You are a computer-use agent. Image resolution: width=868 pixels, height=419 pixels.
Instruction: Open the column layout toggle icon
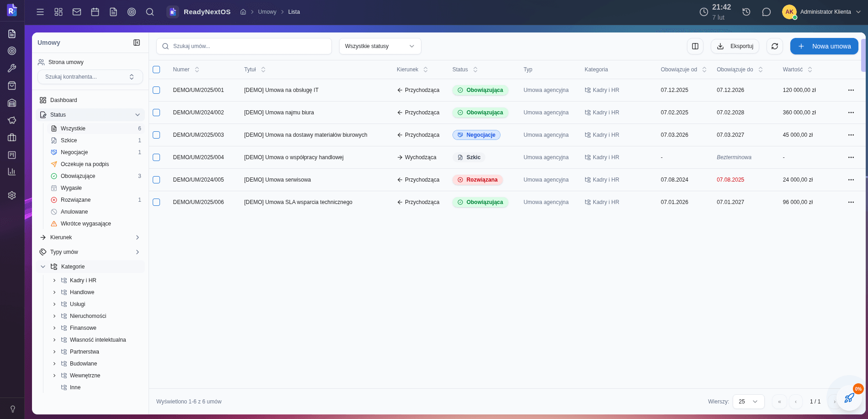pos(695,46)
